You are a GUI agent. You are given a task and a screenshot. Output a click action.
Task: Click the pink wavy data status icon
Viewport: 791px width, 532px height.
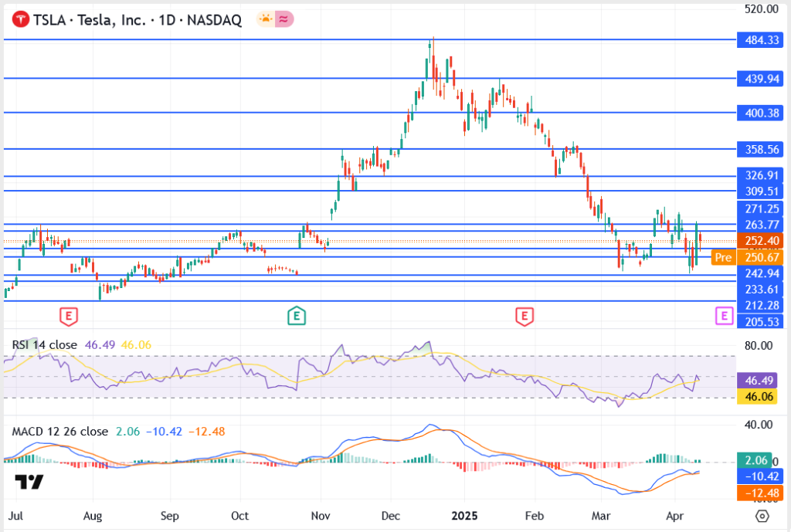pos(284,20)
